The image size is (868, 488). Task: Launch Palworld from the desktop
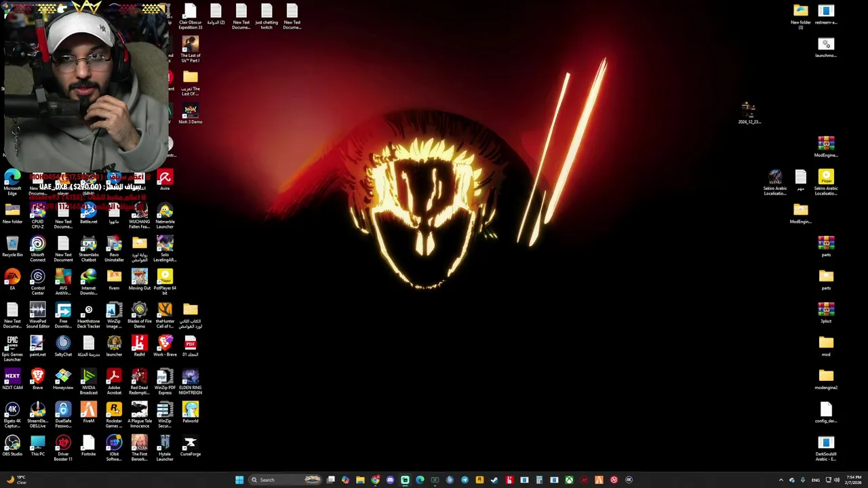(191, 413)
